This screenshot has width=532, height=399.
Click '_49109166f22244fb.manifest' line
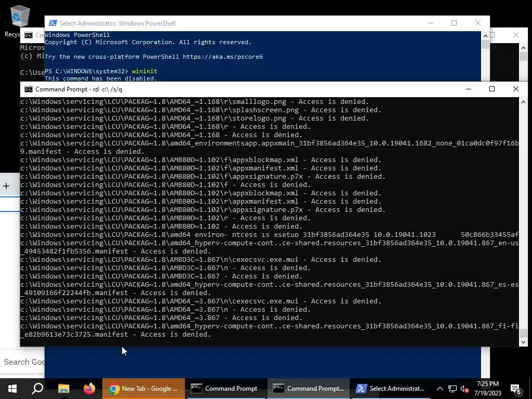116,293
